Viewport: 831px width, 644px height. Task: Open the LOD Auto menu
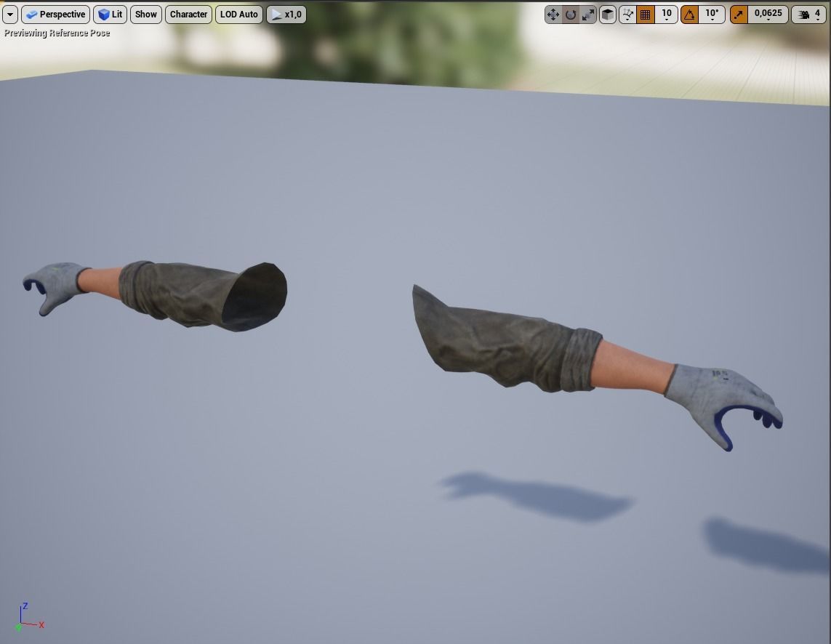(239, 15)
